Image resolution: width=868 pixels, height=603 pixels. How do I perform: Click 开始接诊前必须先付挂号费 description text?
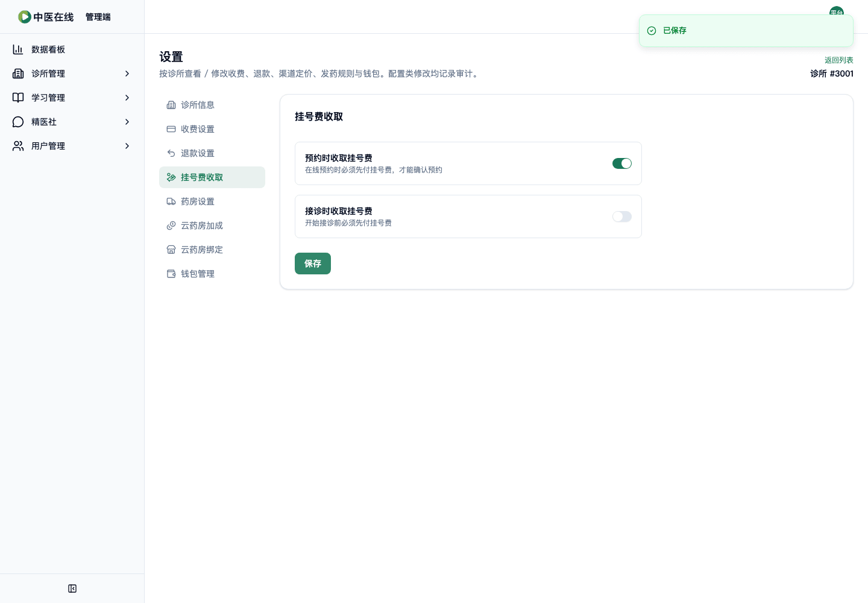pyautogui.click(x=348, y=223)
